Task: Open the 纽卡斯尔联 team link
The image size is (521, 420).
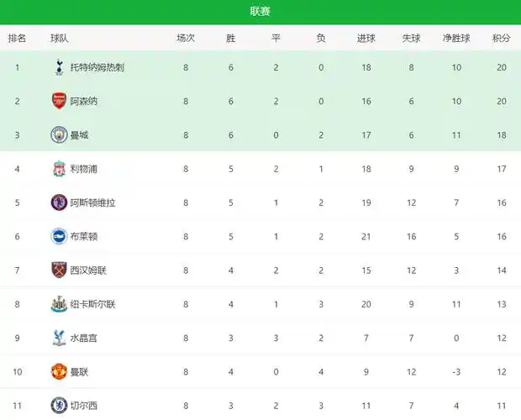Action: [92, 304]
